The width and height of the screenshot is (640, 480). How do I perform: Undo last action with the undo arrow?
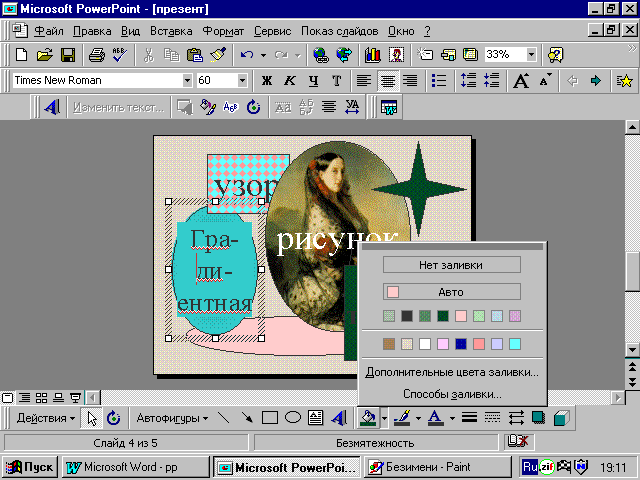pos(247,54)
